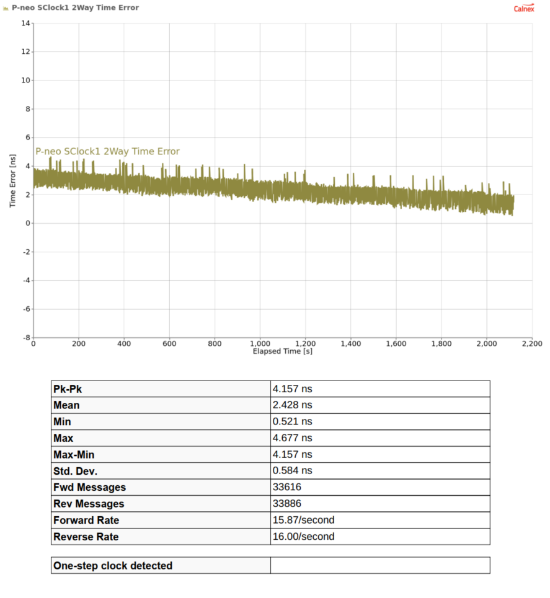Select the Fwd Messages value '33616'
This screenshot has height=598, width=550.
tap(287, 487)
